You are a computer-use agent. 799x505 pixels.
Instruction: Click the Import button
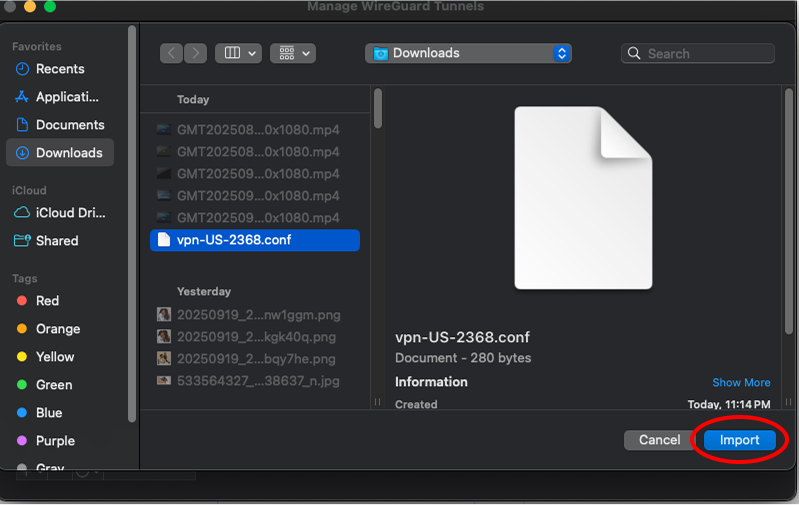739,440
